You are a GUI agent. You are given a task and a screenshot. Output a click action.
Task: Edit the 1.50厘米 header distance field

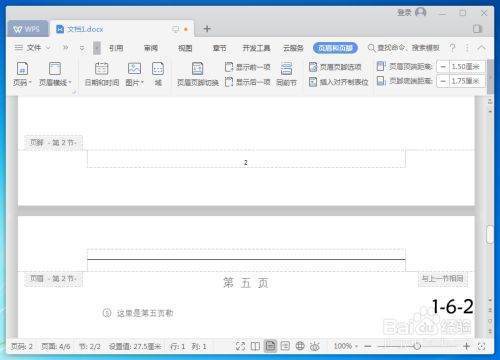(466, 67)
